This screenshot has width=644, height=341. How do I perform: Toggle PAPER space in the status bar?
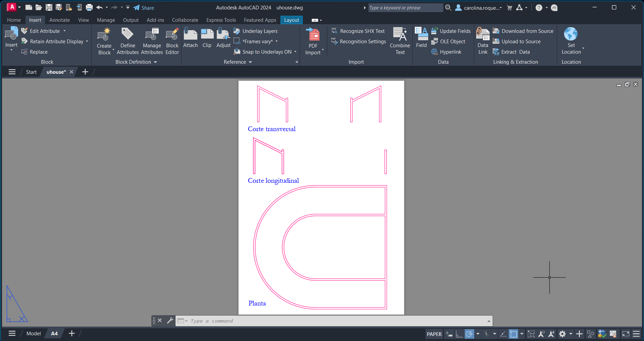pos(434,334)
